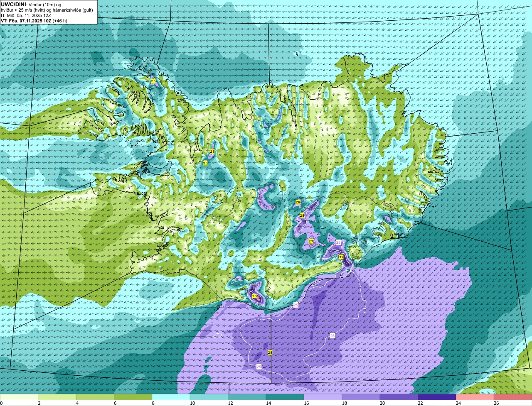The height and width of the screenshot is (406, 532).
Task: Select the 2–4 m/s light lime legend segment
Action: [x=57, y=397]
